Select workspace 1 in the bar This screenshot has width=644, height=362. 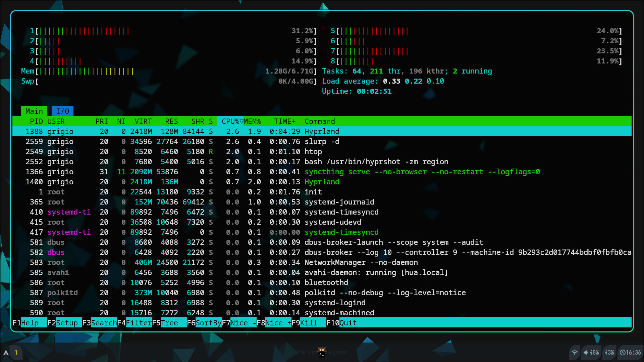16,353
